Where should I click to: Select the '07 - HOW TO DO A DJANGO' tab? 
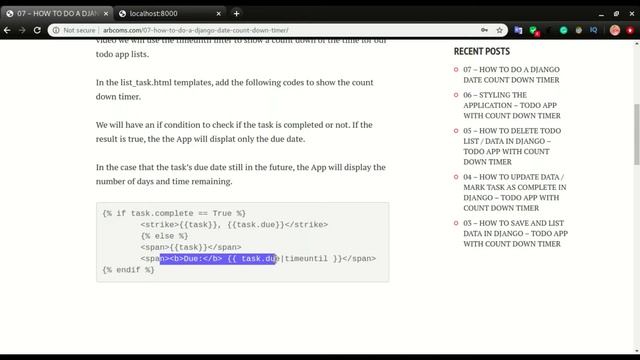click(57, 13)
